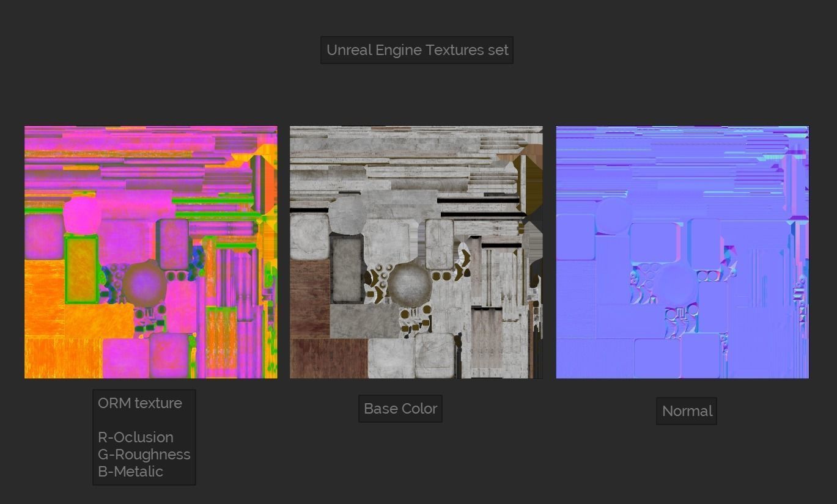Click the ORM texture map thumbnail
The width and height of the screenshot is (837, 504).
150,252
